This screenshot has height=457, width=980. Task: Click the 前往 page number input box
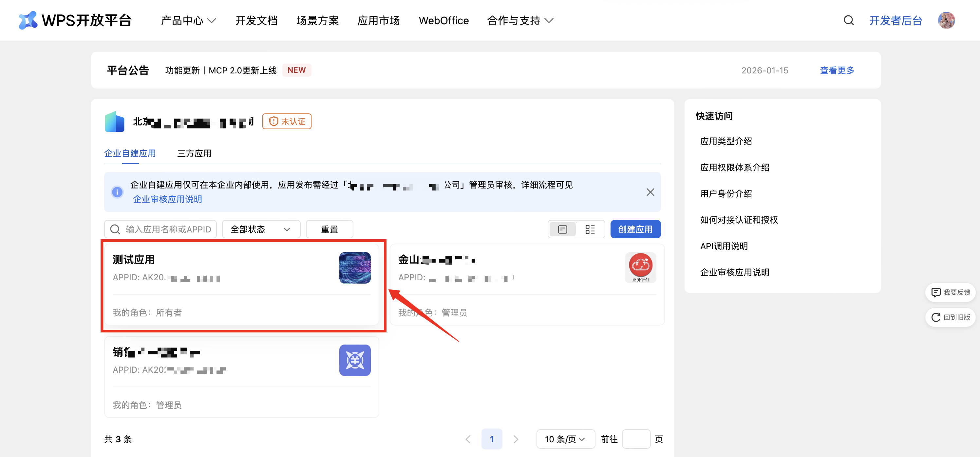pos(636,439)
